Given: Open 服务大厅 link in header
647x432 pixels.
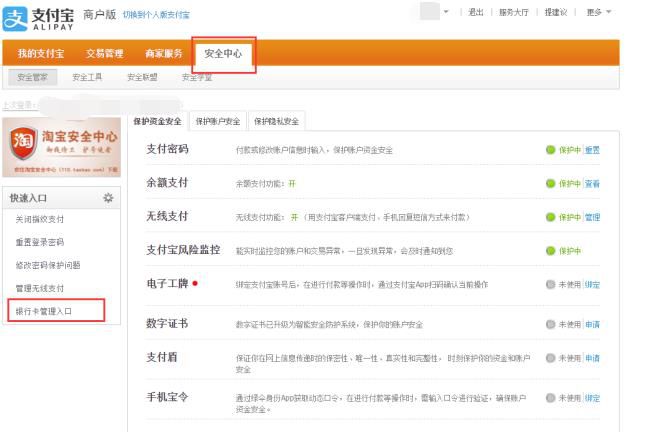Looking at the screenshot, I should [514, 12].
